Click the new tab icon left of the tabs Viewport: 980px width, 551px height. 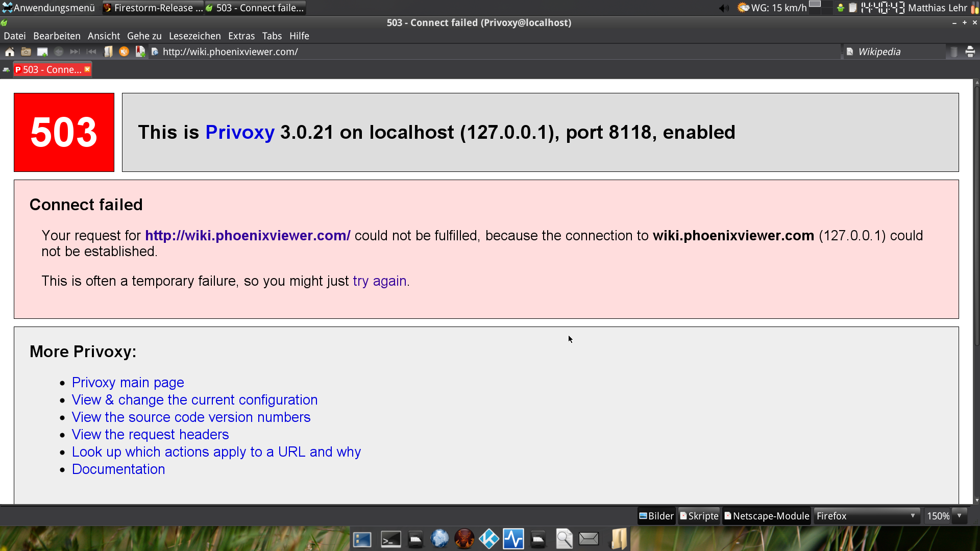pos(6,70)
